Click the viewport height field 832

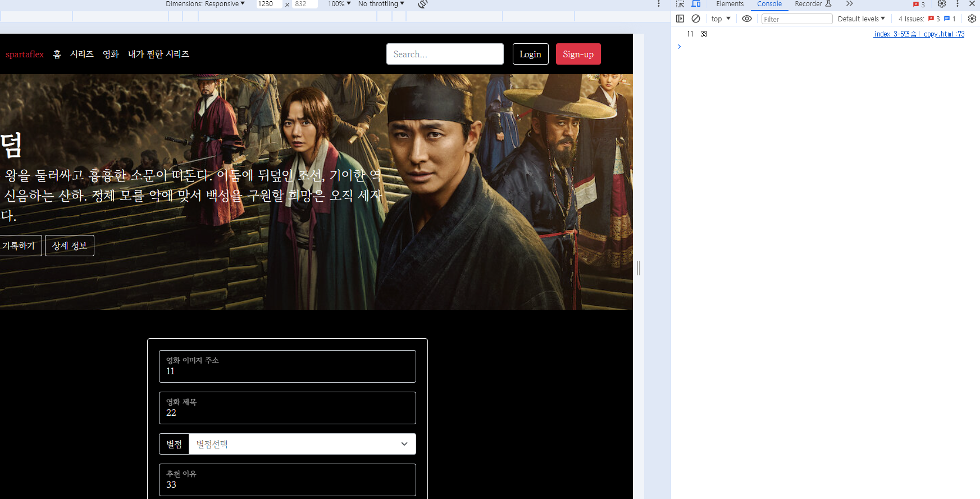tap(304, 4)
